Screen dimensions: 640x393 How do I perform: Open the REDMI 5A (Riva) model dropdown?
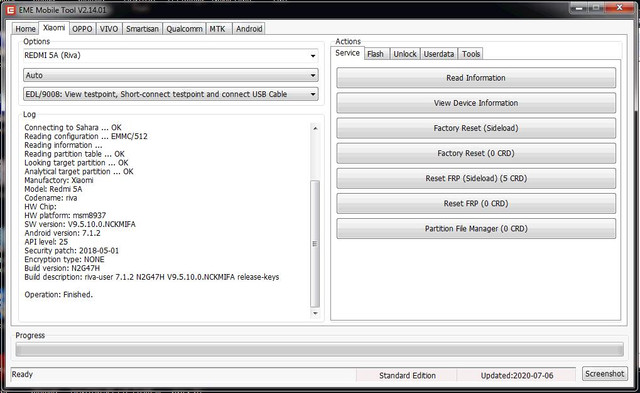171,56
